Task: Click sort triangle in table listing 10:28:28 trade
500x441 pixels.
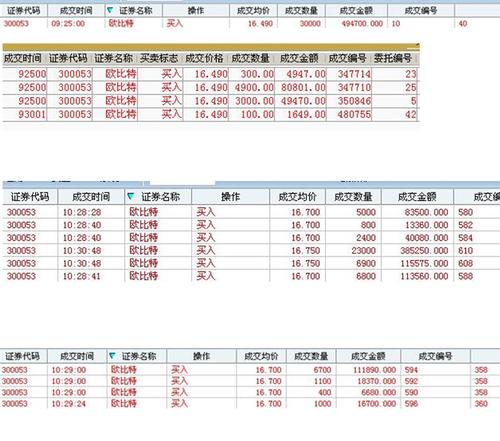Action: point(131,197)
